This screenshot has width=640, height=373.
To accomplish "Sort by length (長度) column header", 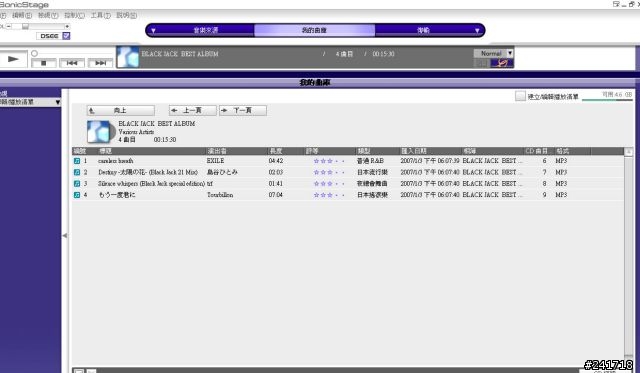I will click(x=286, y=151).
